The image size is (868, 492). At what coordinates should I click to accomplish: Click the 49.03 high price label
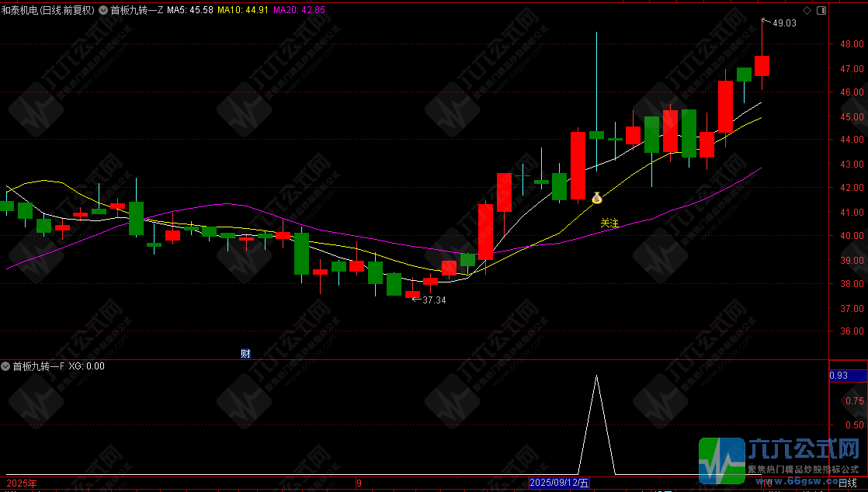[x=784, y=23]
